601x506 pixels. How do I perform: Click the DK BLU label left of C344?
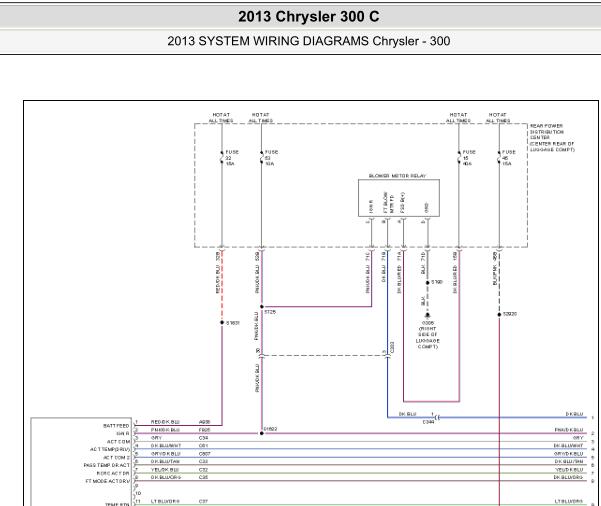407,414
